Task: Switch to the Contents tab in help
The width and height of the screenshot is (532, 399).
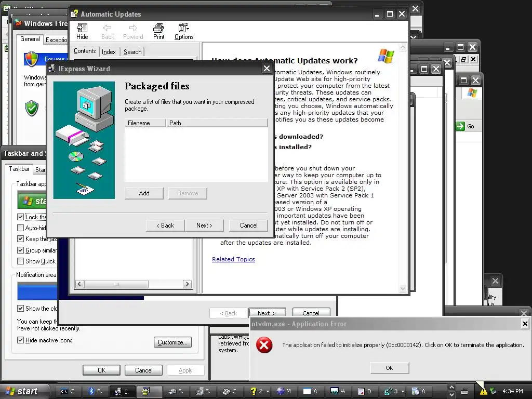Action: coord(85,51)
